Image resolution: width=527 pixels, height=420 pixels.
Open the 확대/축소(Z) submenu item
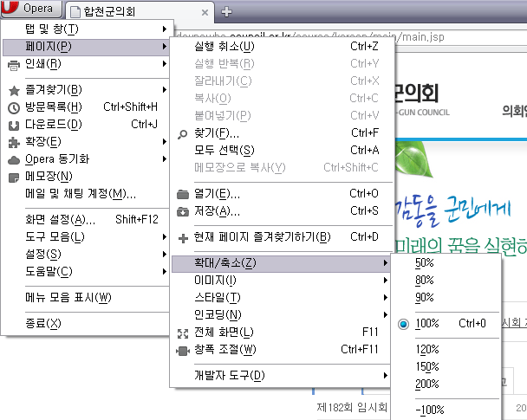(282, 263)
